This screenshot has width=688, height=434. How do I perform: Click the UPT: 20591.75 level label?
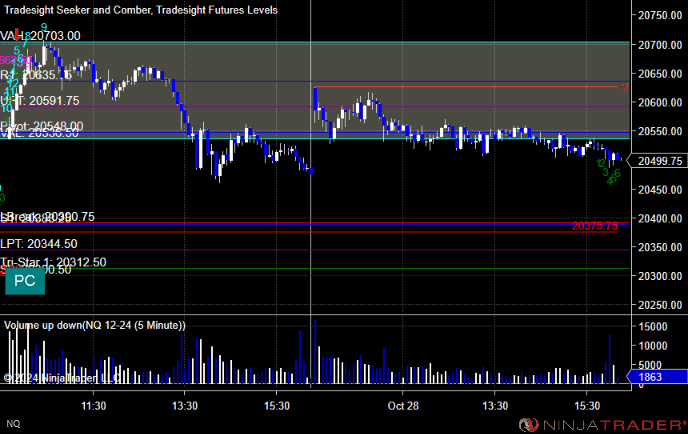tap(40, 100)
